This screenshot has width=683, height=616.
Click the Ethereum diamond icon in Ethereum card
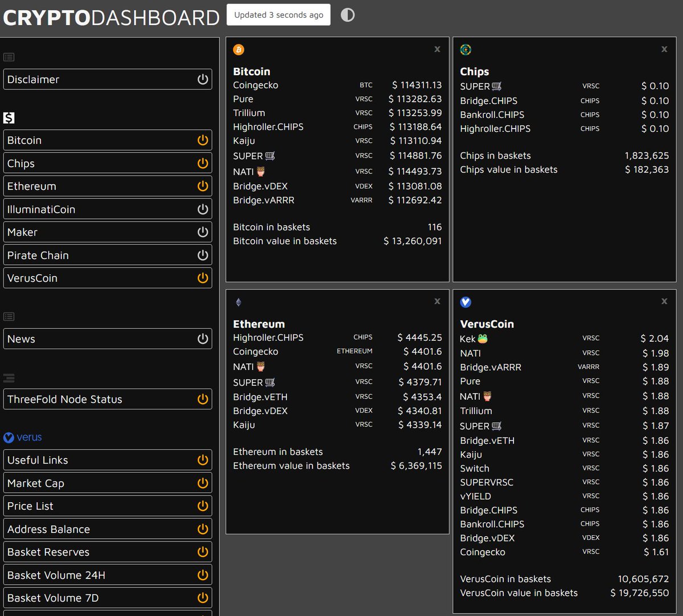[238, 302]
